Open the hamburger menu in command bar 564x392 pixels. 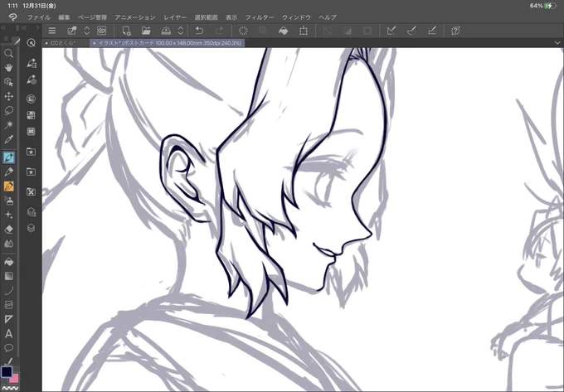click(52, 31)
